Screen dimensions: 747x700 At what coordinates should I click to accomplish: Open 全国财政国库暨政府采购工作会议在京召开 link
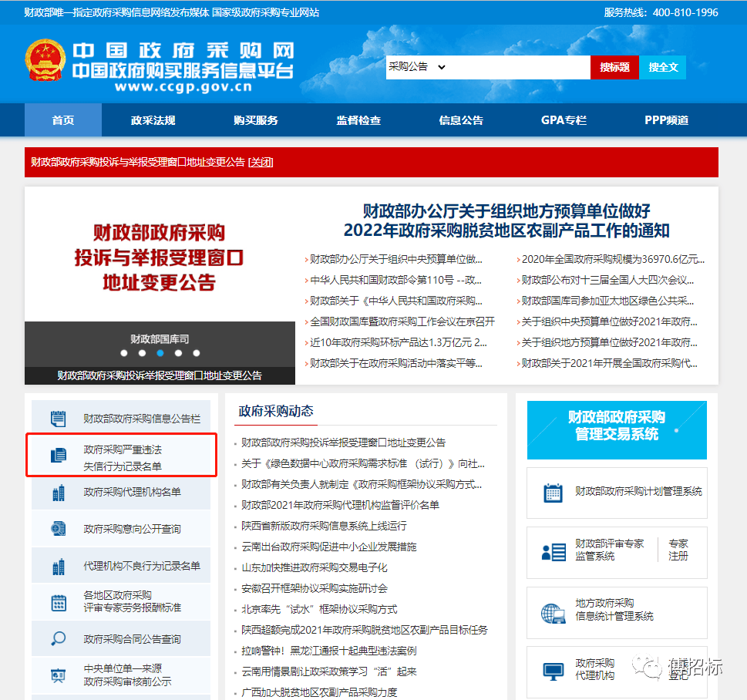pos(402,321)
